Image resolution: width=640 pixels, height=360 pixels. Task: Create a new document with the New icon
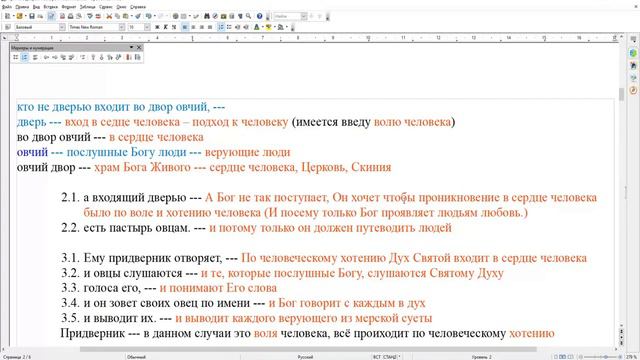(x=7, y=16)
